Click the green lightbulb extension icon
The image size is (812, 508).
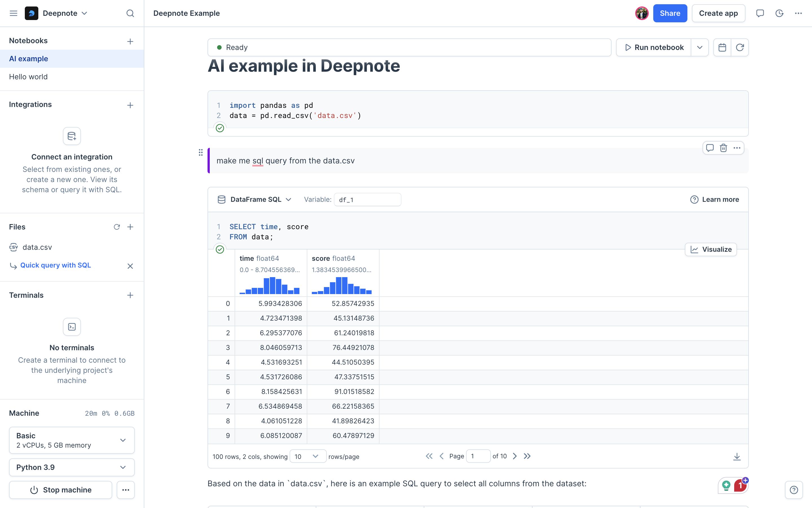click(x=726, y=485)
